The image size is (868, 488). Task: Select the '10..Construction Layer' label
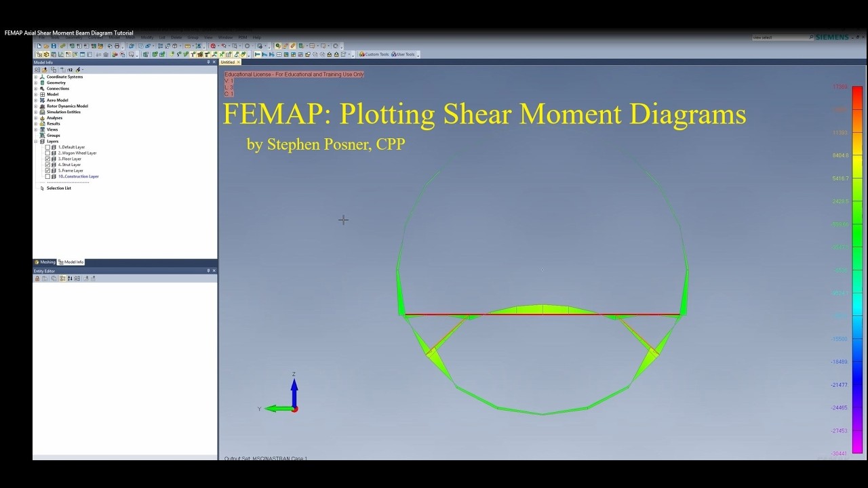(x=79, y=176)
